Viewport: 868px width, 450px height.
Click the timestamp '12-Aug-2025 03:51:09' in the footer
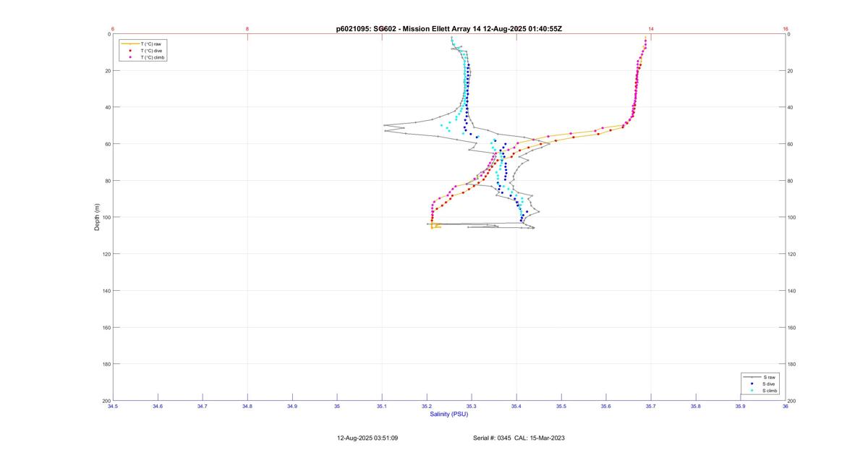tap(367, 438)
